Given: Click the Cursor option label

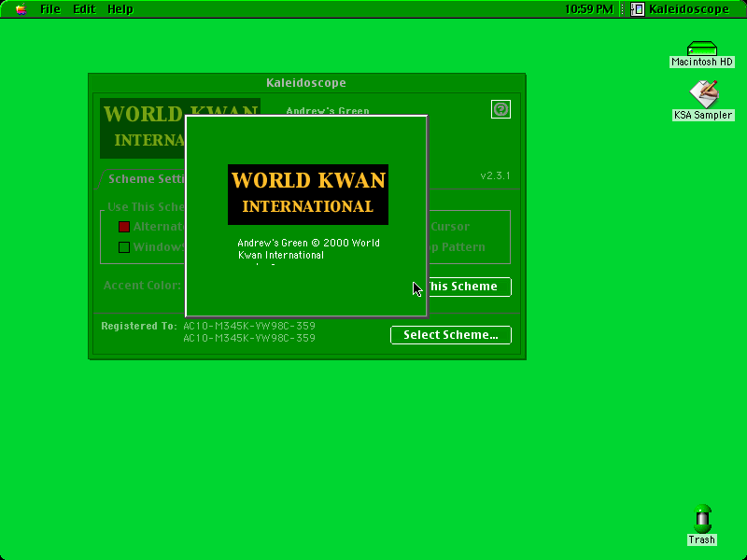Looking at the screenshot, I should coord(450,227).
